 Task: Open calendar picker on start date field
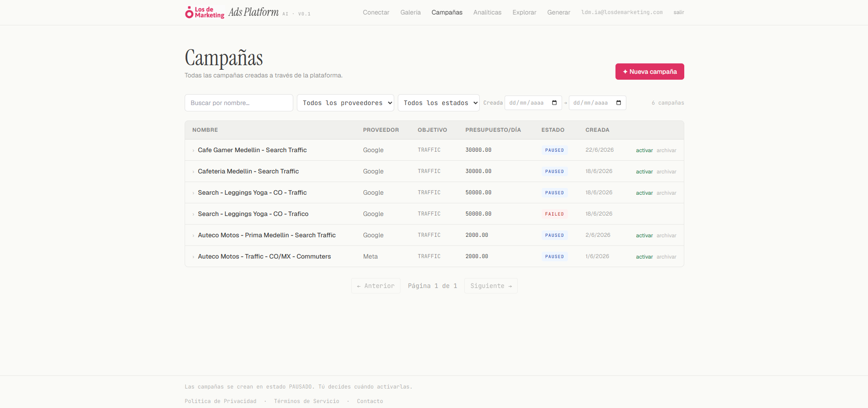554,103
